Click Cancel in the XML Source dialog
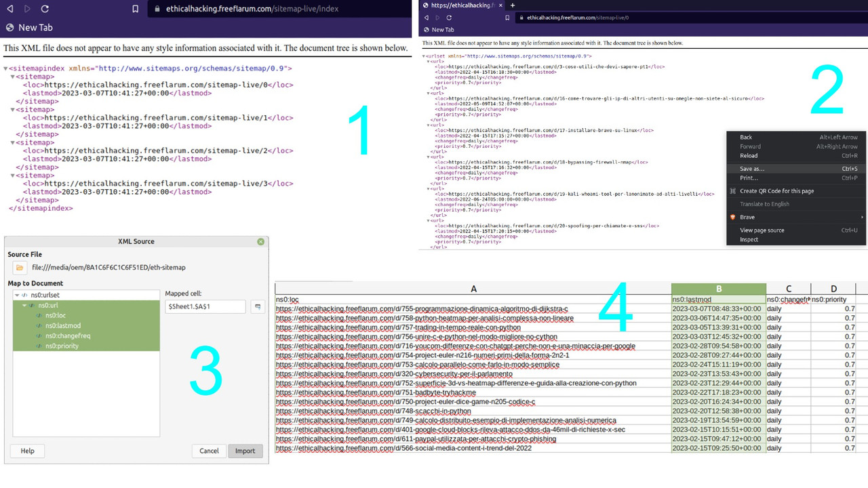This screenshot has height=488, width=868. (x=209, y=451)
